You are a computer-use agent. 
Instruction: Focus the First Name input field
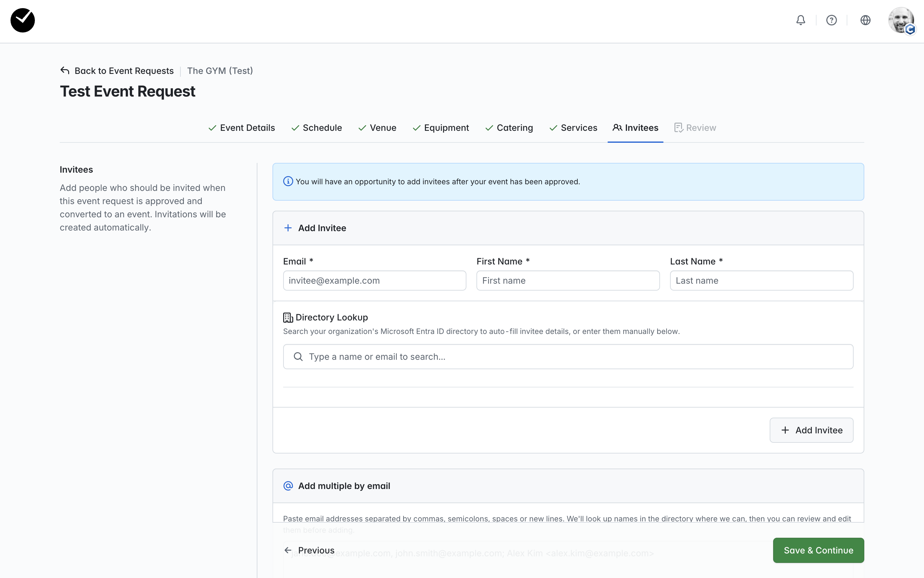568,281
